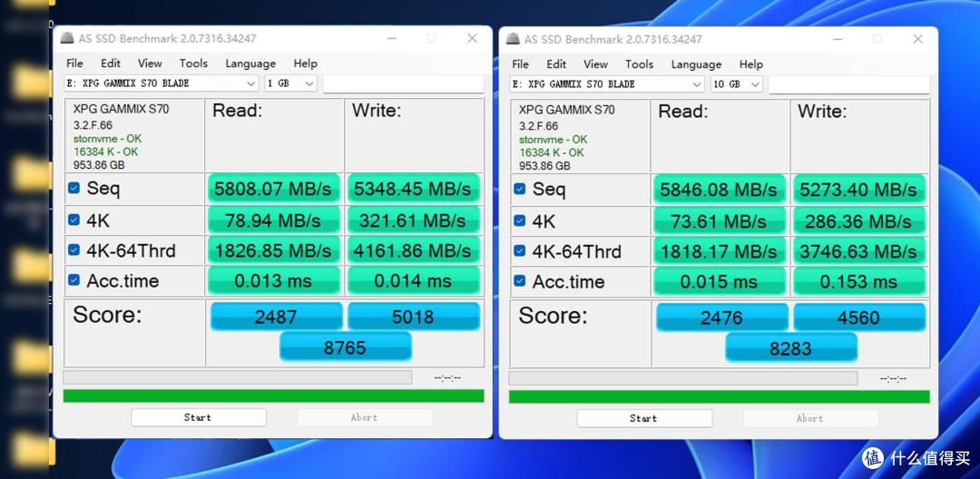980x479 pixels.
Task: Click the 8765 total score
Action: (345, 347)
